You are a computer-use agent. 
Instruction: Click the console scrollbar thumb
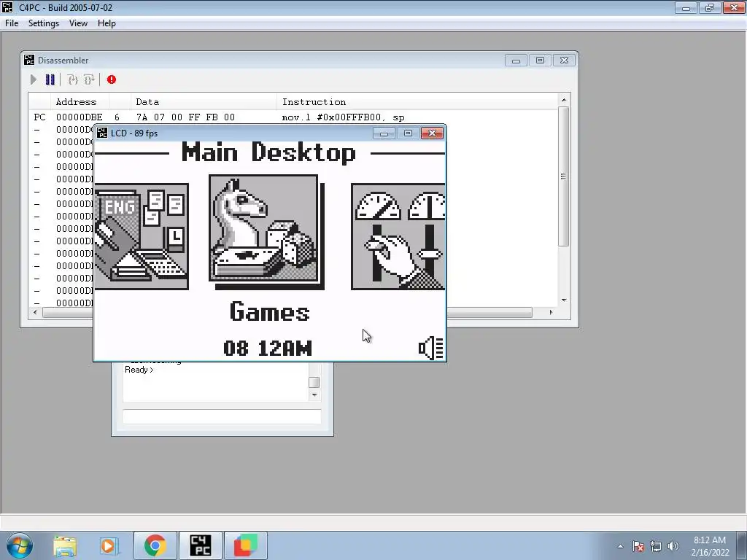(x=314, y=382)
